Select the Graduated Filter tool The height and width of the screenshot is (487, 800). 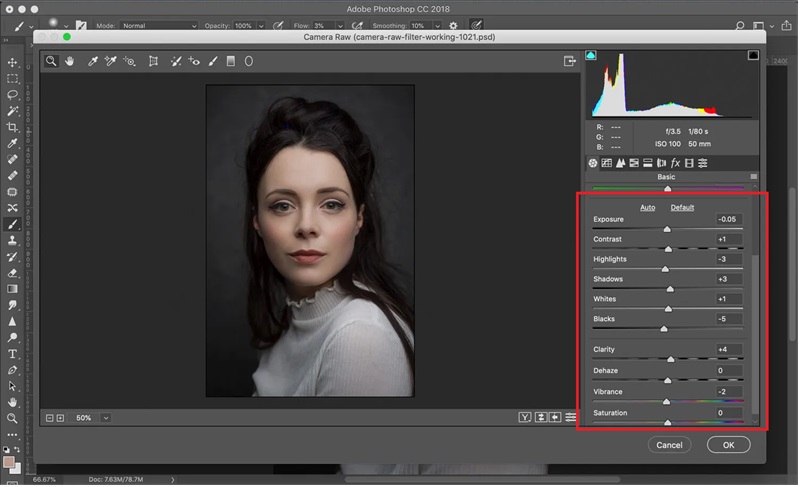(231, 61)
